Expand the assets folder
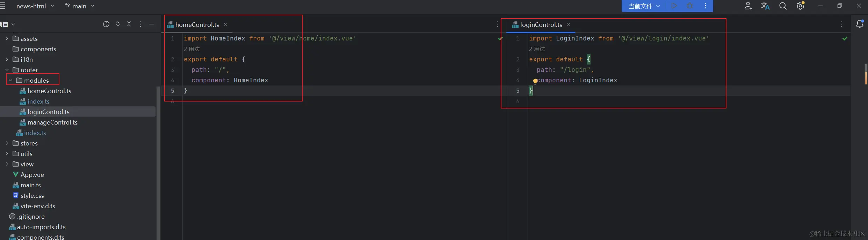 [x=7, y=38]
